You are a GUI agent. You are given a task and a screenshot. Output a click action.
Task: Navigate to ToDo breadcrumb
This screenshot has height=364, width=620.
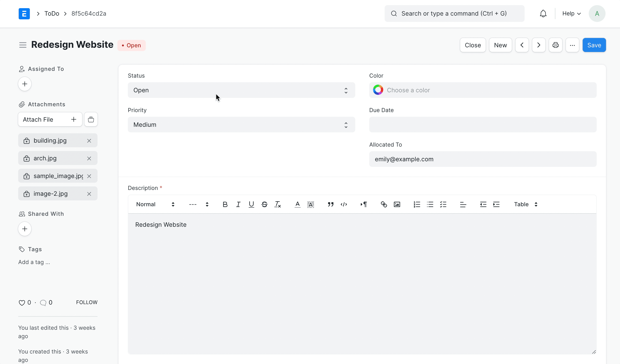[52, 14]
